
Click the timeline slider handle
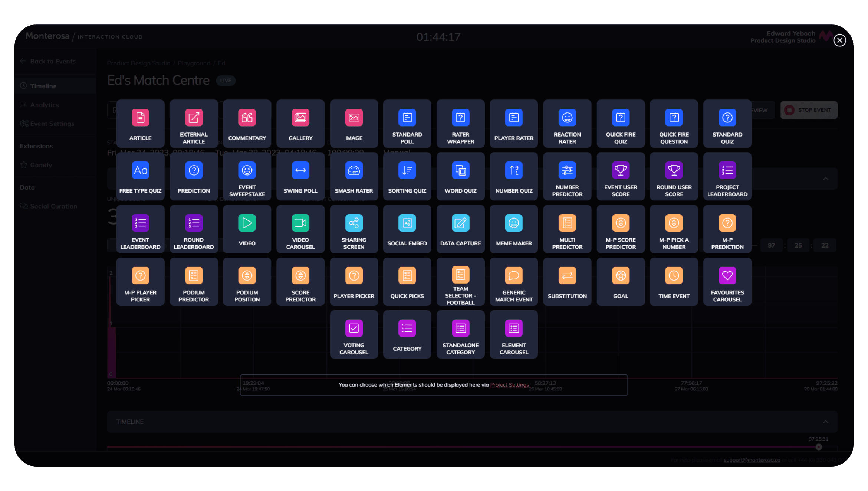(x=819, y=447)
